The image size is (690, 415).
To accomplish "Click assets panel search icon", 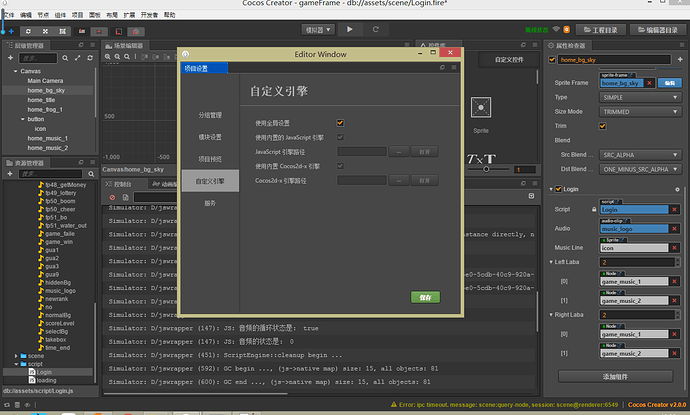I will [91, 174].
